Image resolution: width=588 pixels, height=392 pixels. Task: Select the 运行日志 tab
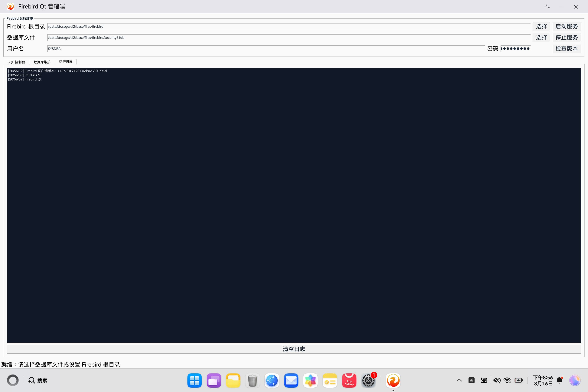[66, 62]
